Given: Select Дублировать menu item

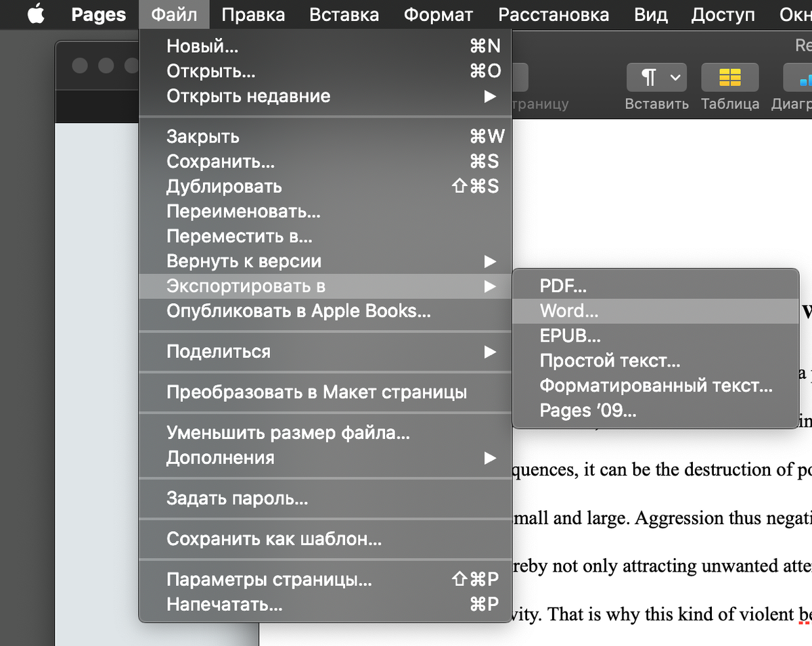Looking at the screenshot, I should point(325,187).
